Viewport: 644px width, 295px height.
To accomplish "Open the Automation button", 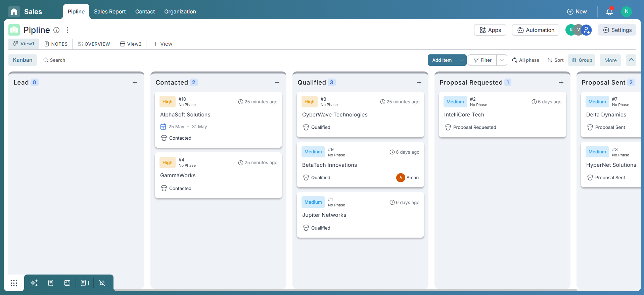I will (536, 30).
